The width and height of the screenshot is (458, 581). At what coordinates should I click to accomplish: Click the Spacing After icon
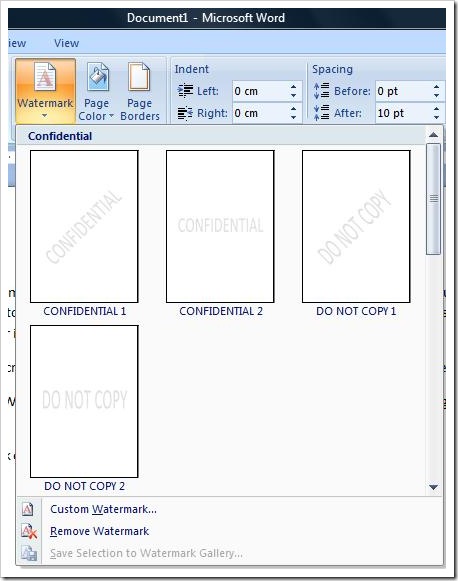click(x=321, y=113)
